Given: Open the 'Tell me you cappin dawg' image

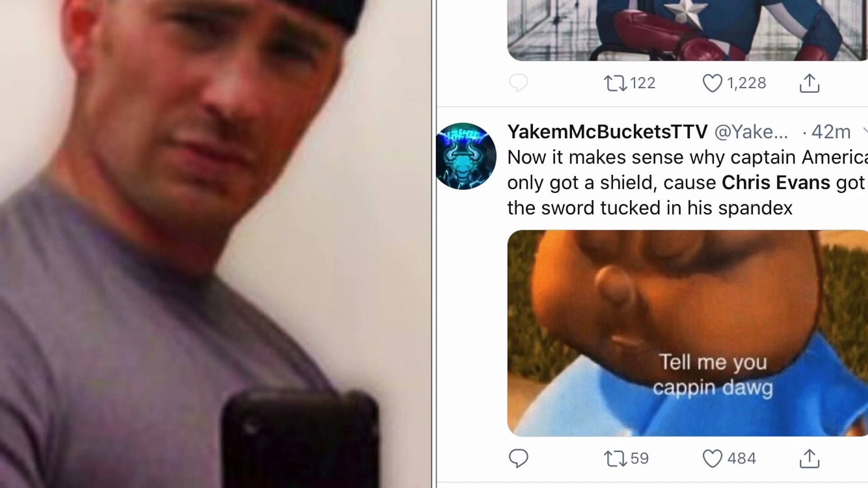Looking at the screenshot, I should (x=688, y=333).
